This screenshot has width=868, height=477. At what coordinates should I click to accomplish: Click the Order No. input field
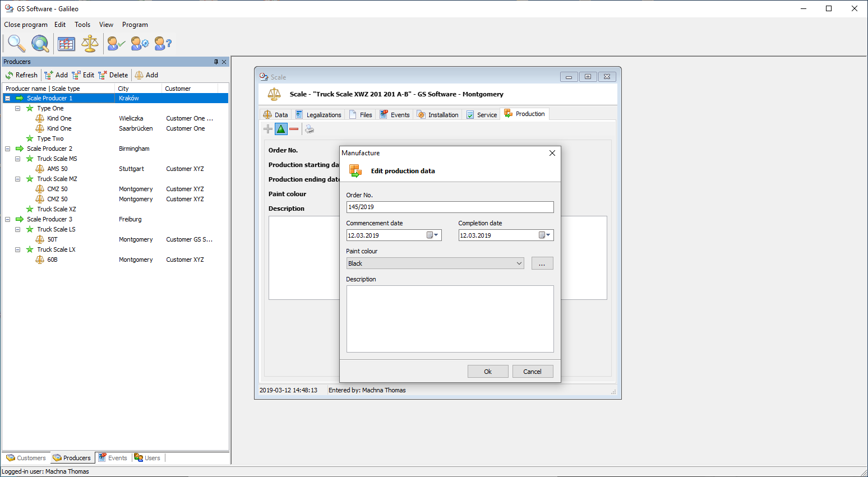[450, 207]
